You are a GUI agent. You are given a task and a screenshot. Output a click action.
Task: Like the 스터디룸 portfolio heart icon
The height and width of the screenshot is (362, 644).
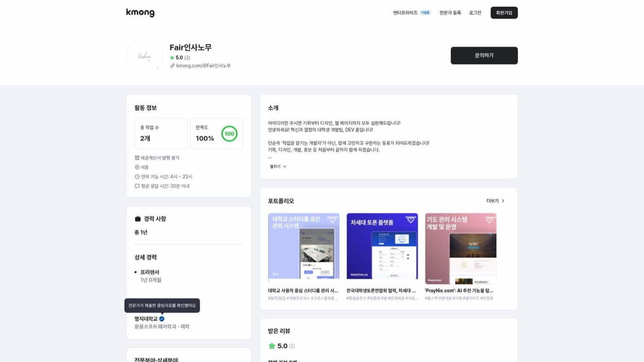332,220
